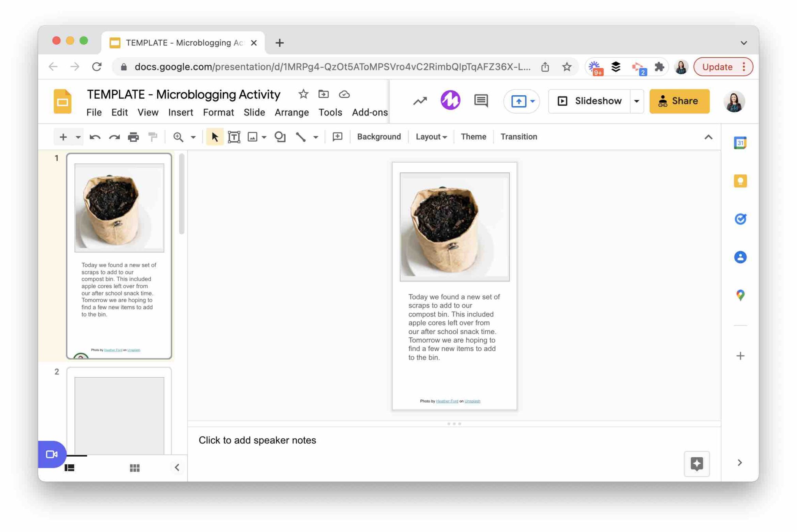Viewport: 797px width, 532px height.
Task: Open Google Keep from the side panel
Action: click(741, 180)
